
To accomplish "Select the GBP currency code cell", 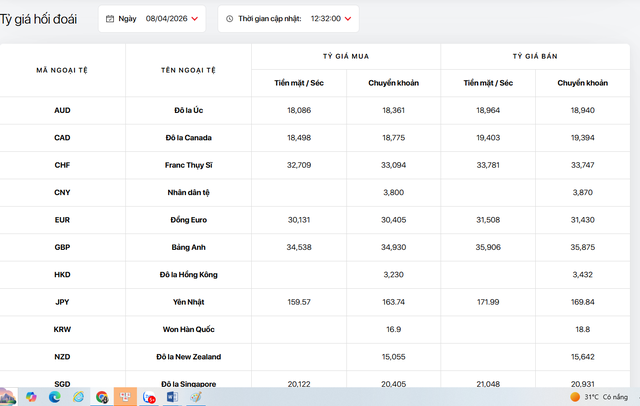I will click(x=62, y=247).
